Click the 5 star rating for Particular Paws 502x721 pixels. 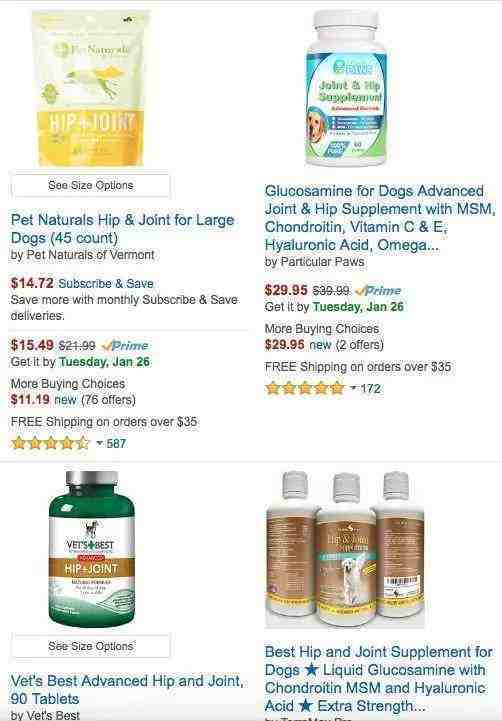305,388
